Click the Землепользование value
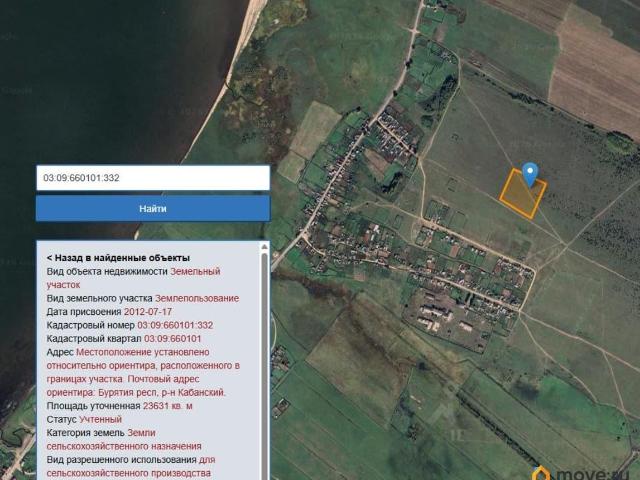This screenshot has width=640, height=480. (197, 298)
